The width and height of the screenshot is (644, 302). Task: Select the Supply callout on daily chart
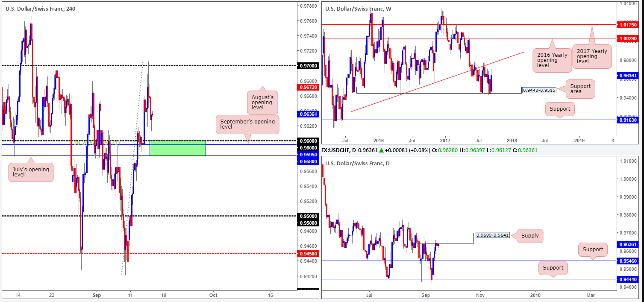[x=530, y=235]
